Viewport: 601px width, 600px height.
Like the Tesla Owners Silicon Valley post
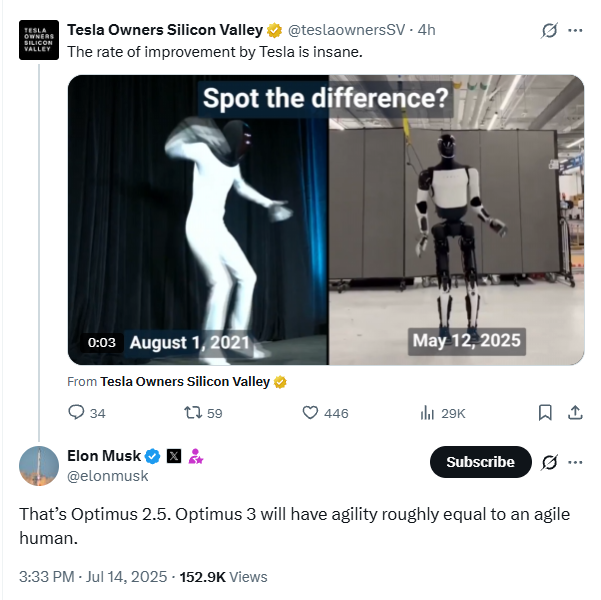[310, 412]
